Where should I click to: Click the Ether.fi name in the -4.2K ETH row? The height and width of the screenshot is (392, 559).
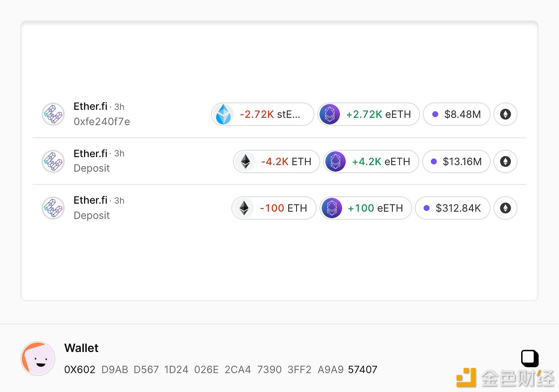point(90,153)
